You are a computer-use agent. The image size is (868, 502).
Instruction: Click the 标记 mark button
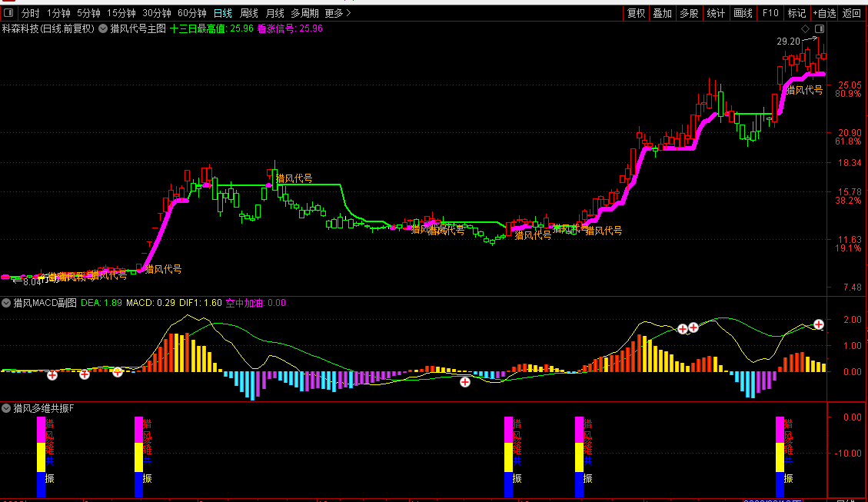796,13
